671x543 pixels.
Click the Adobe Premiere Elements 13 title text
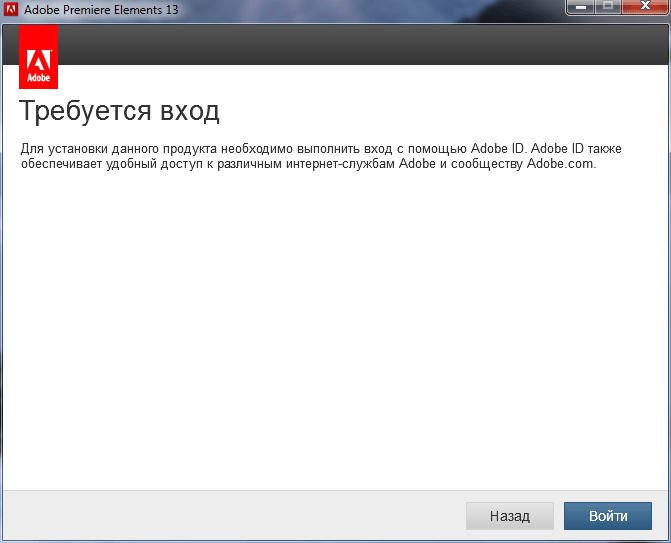(101, 9)
